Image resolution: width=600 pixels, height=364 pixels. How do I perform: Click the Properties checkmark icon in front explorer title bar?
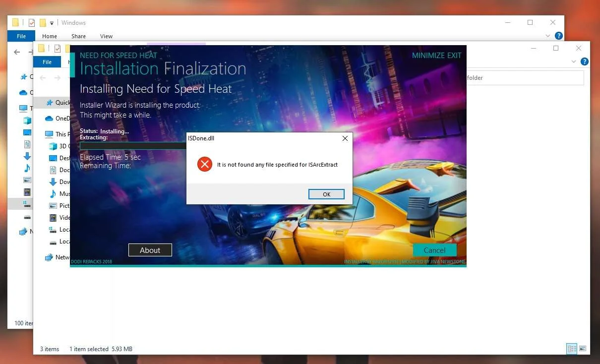(x=58, y=48)
